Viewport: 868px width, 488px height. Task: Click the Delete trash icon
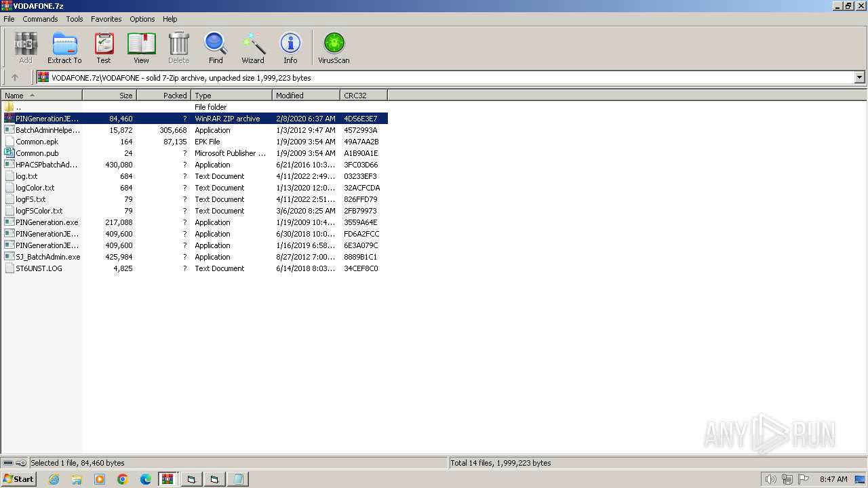pos(178,48)
